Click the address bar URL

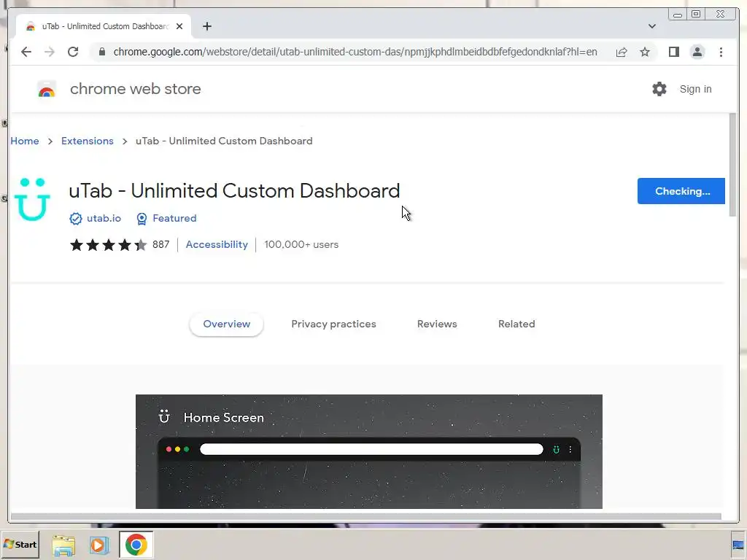pyautogui.click(x=355, y=52)
